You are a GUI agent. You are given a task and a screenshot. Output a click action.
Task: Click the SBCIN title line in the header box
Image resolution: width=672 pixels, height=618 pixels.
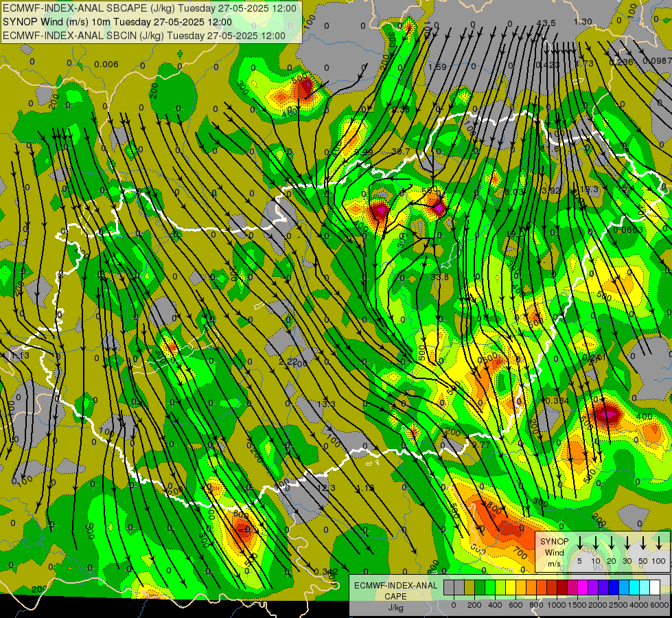coord(144,36)
